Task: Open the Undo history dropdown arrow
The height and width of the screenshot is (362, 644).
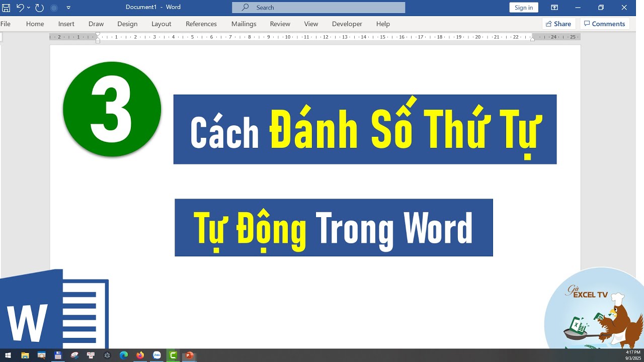Action: point(28,8)
